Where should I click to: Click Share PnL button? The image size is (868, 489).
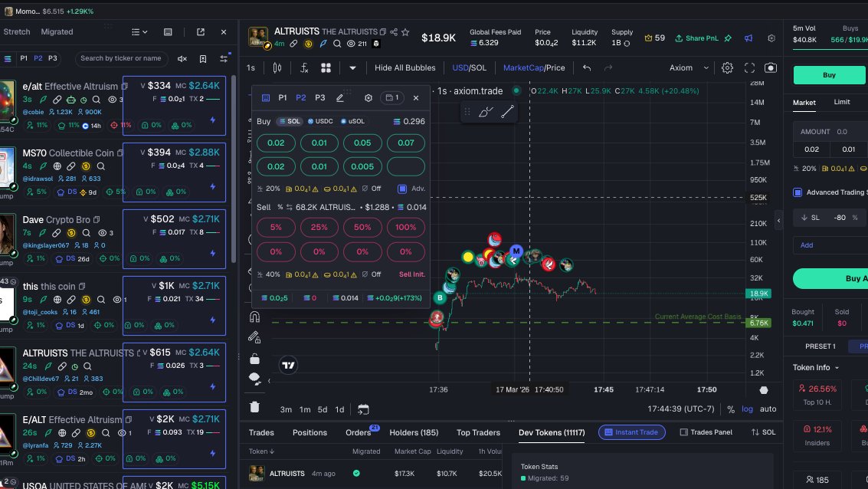coord(696,38)
